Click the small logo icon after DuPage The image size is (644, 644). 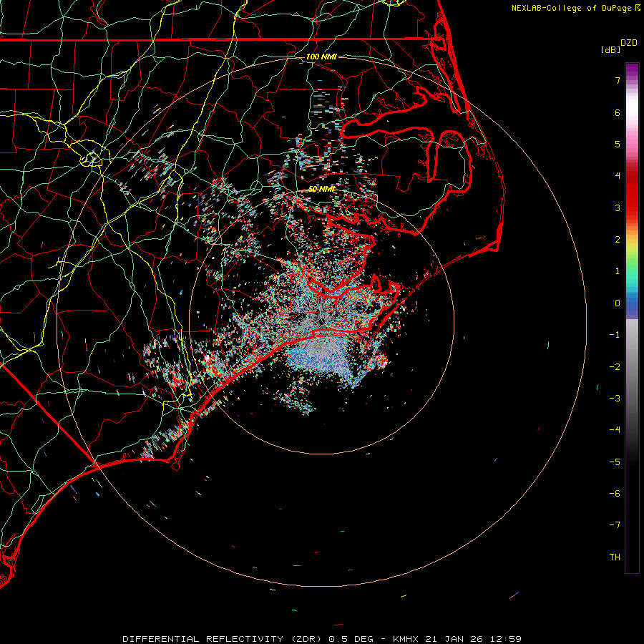click(638, 8)
